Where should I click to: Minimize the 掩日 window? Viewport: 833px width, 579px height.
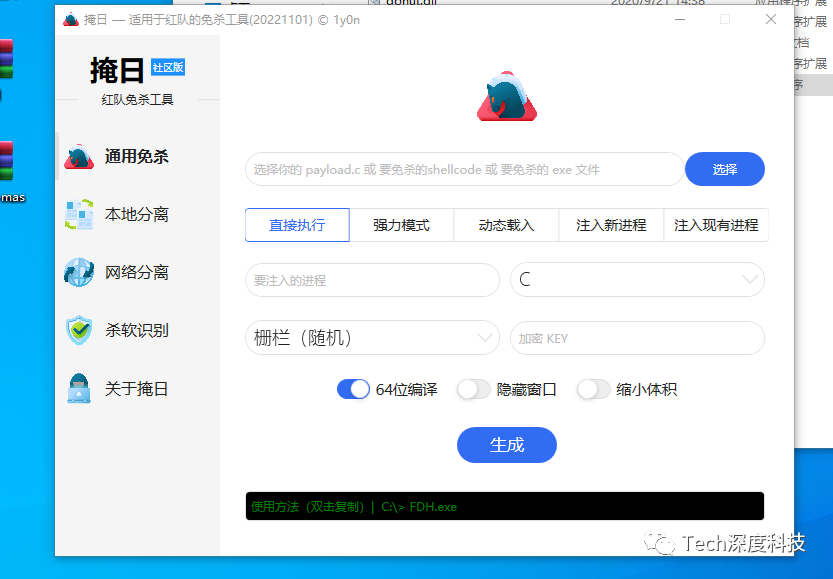(x=680, y=20)
